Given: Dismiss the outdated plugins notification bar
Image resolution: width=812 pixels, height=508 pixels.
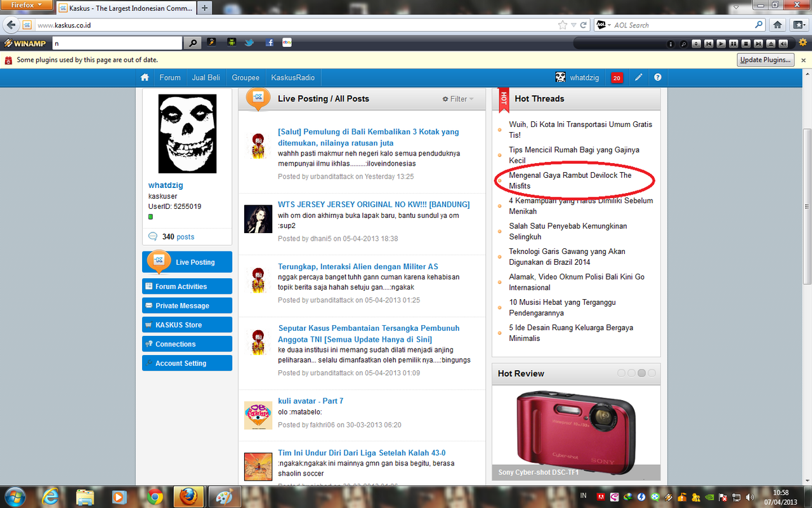Looking at the screenshot, I should [x=803, y=60].
